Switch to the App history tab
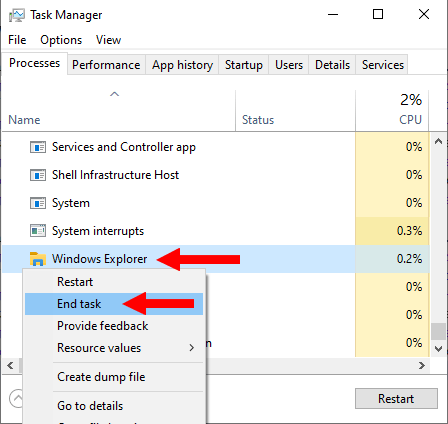448x424 pixels. pos(182,65)
